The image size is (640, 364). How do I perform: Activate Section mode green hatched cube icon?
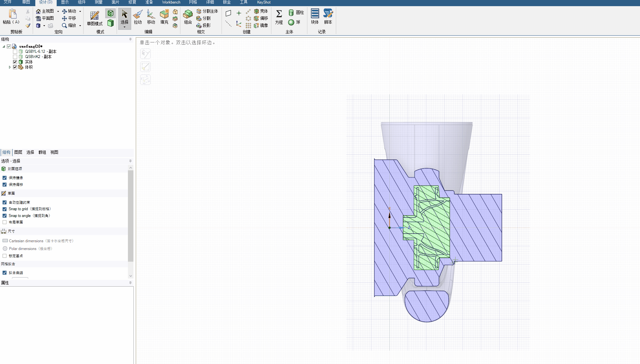pos(110,13)
